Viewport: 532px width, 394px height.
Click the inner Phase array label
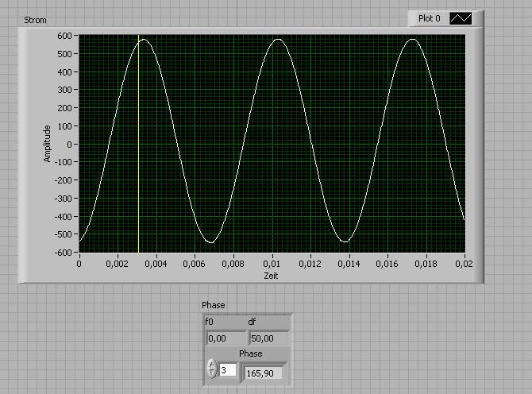tap(251, 353)
